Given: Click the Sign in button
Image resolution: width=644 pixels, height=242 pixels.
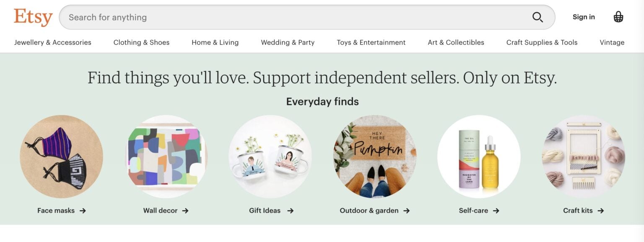Looking at the screenshot, I should [x=584, y=17].
